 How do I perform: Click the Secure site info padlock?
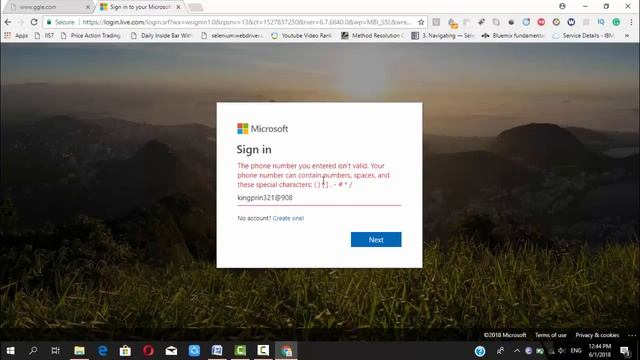60,22
